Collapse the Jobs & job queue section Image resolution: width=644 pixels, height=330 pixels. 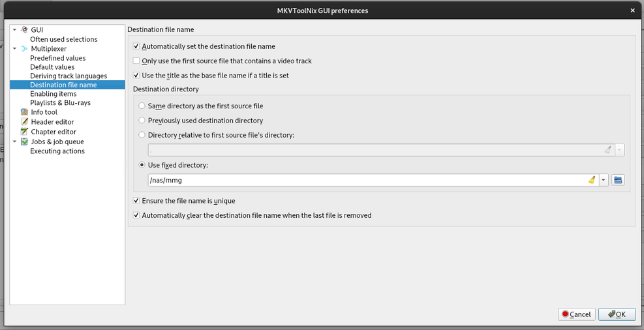click(x=15, y=142)
